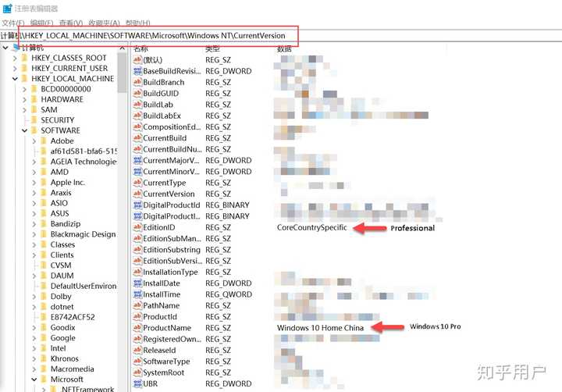Collapse the HKEY_LOCAL_MACHINE key

point(15,79)
